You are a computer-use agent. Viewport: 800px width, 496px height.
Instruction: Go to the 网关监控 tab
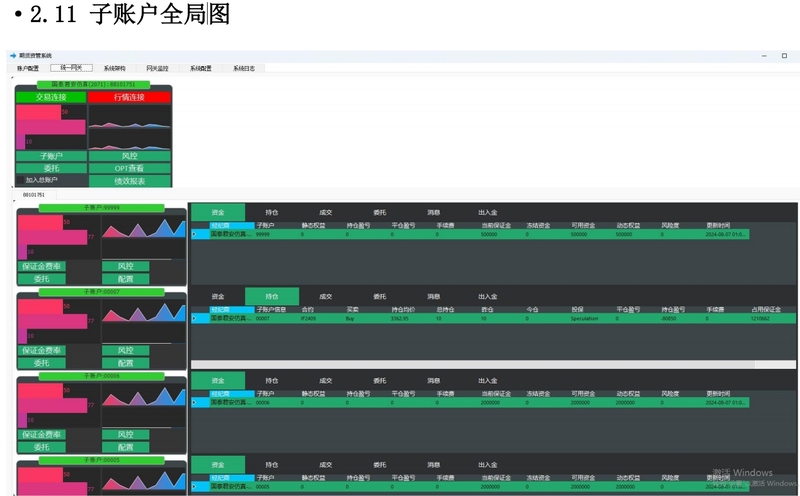tap(157, 68)
